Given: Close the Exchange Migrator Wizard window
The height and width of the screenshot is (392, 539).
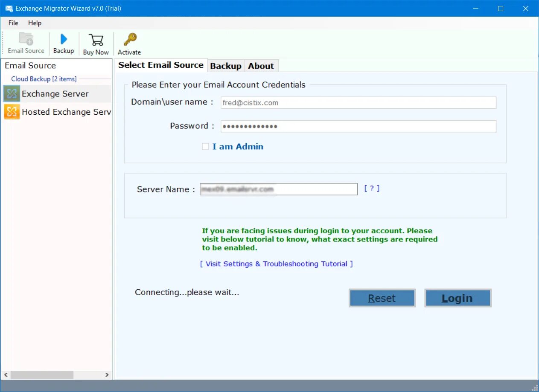Looking at the screenshot, I should coord(525,9).
